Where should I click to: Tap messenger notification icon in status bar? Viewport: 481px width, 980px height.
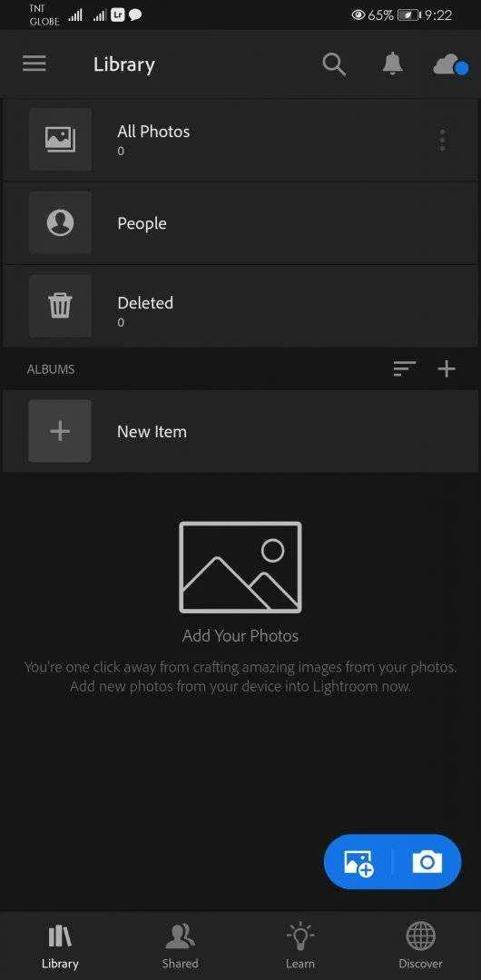134,15
